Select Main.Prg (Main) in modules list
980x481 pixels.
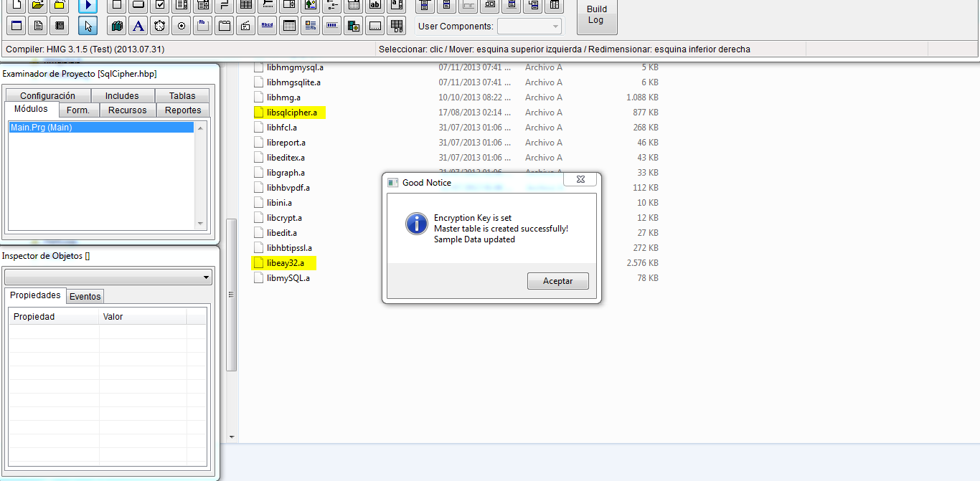(100, 128)
